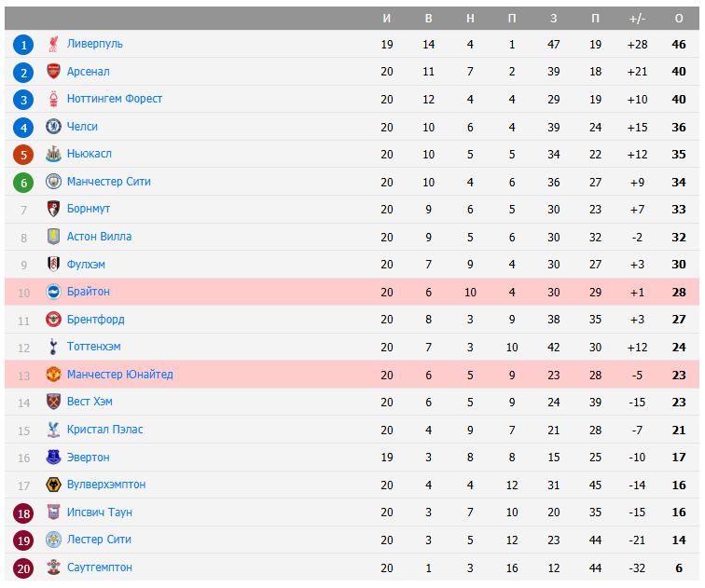The height and width of the screenshot is (588, 705).
Task: Click the Manchester United crest icon
Action: tap(53, 375)
